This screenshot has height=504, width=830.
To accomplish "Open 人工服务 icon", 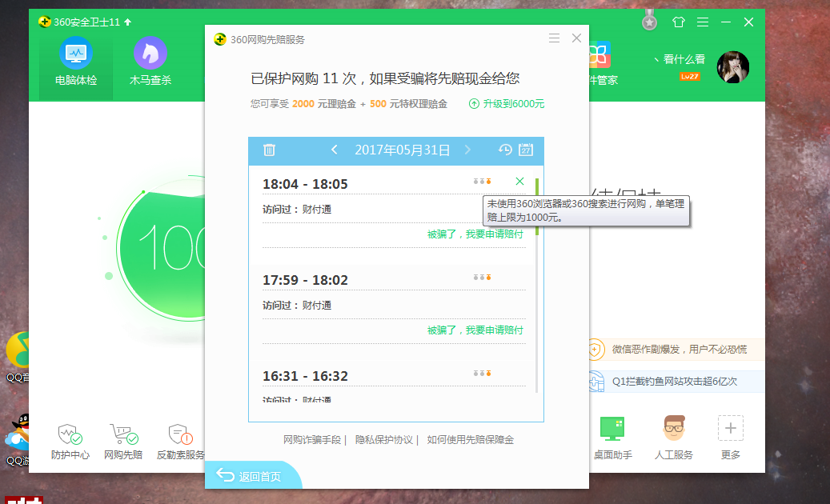I will [x=674, y=429].
